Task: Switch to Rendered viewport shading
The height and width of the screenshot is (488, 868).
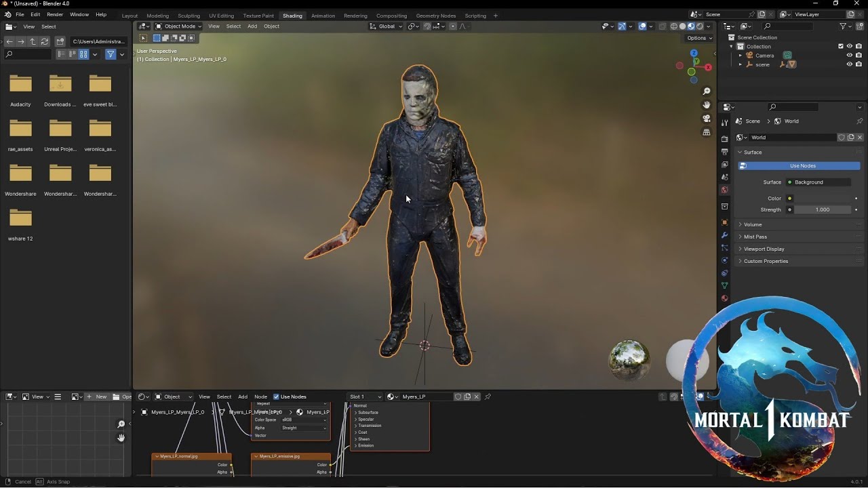Action: tap(700, 26)
